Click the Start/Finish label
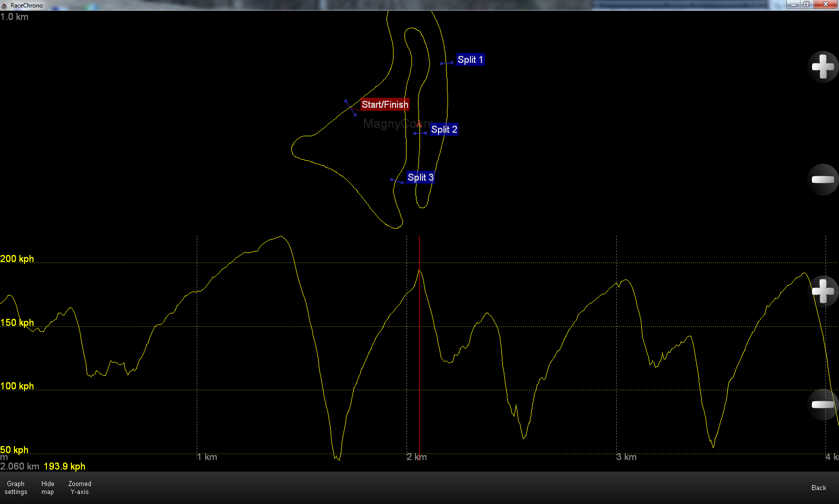839x504 pixels. click(x=385, y=104)
